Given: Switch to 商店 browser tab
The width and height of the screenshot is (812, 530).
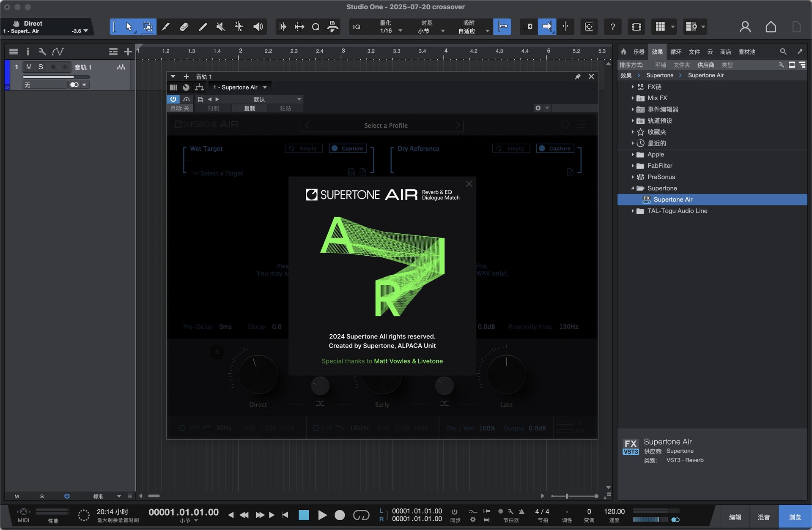Looking at the screenshot, I should [725, 52].
